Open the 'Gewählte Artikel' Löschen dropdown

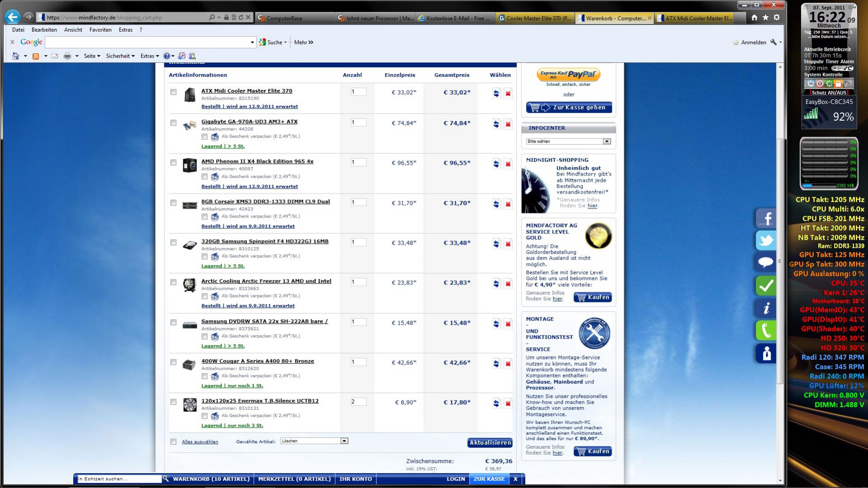click(314, 441)
